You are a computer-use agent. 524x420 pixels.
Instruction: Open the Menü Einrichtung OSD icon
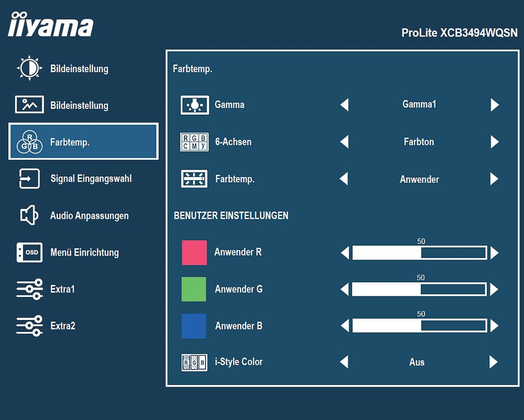pos(29,252)
